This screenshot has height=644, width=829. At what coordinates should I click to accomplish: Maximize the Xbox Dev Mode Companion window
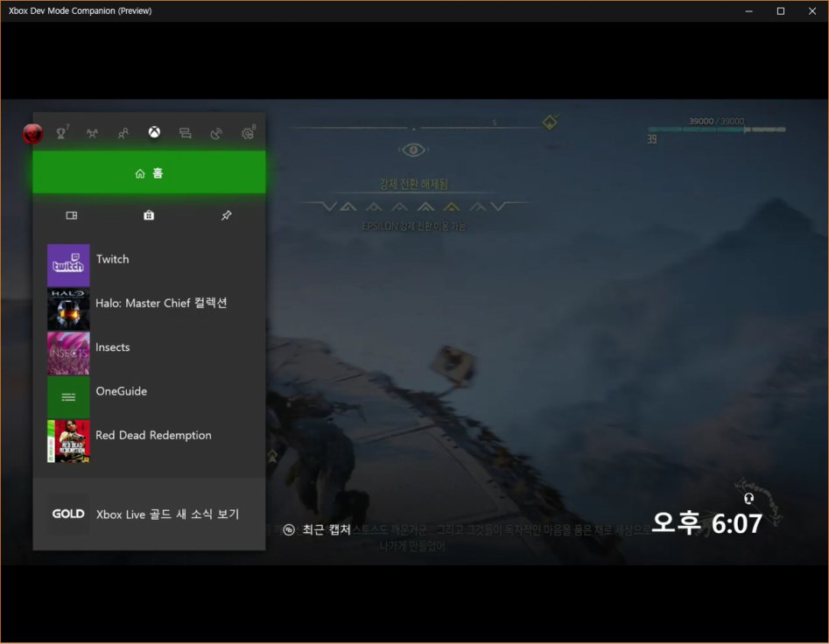(780, 11)
